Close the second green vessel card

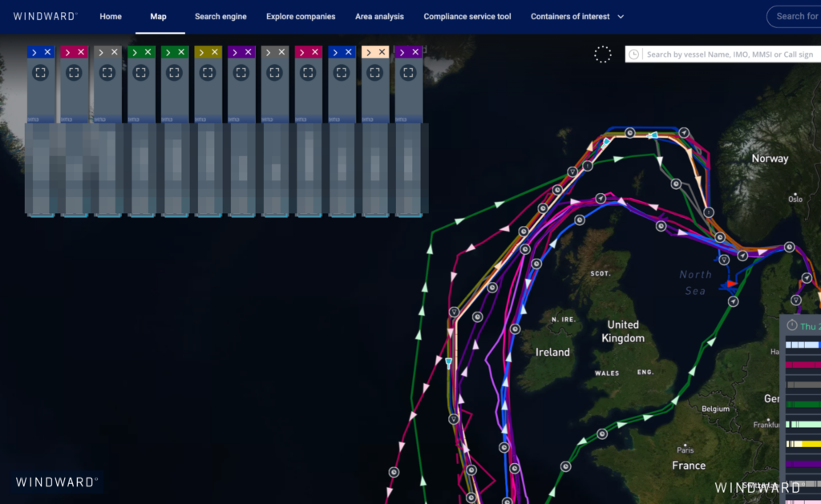pyautogui.click(x=182, y=52)
